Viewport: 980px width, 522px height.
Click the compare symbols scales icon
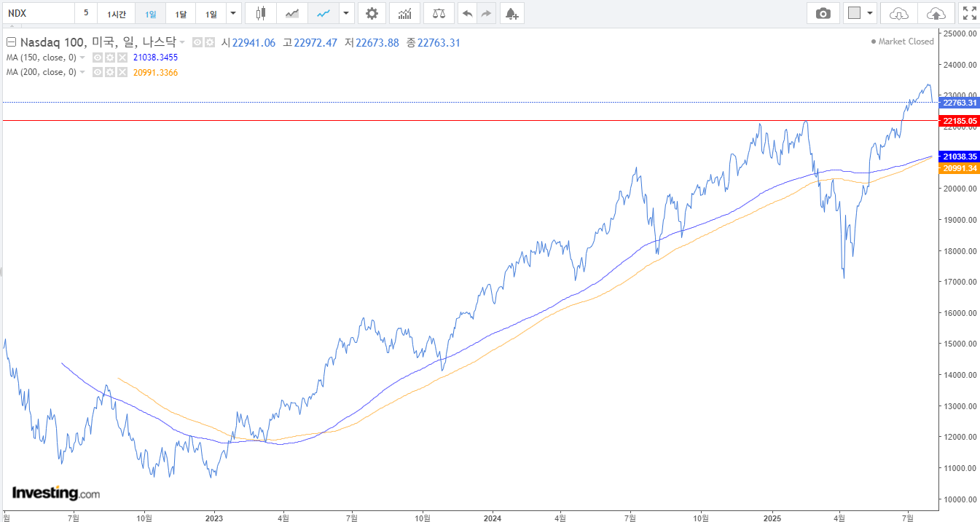[439, 13]
